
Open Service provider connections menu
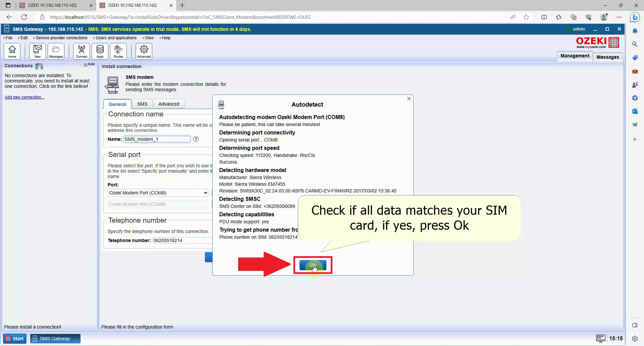(x=61, y=38)
